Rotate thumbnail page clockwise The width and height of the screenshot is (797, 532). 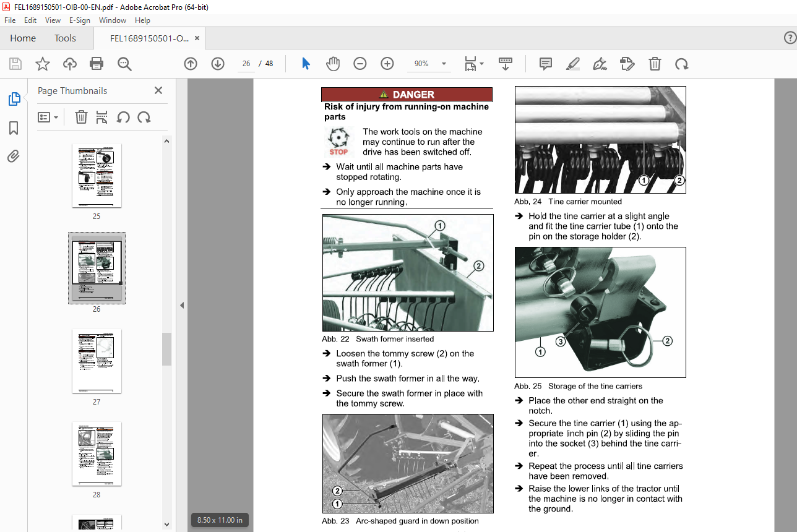coord(144,117)
